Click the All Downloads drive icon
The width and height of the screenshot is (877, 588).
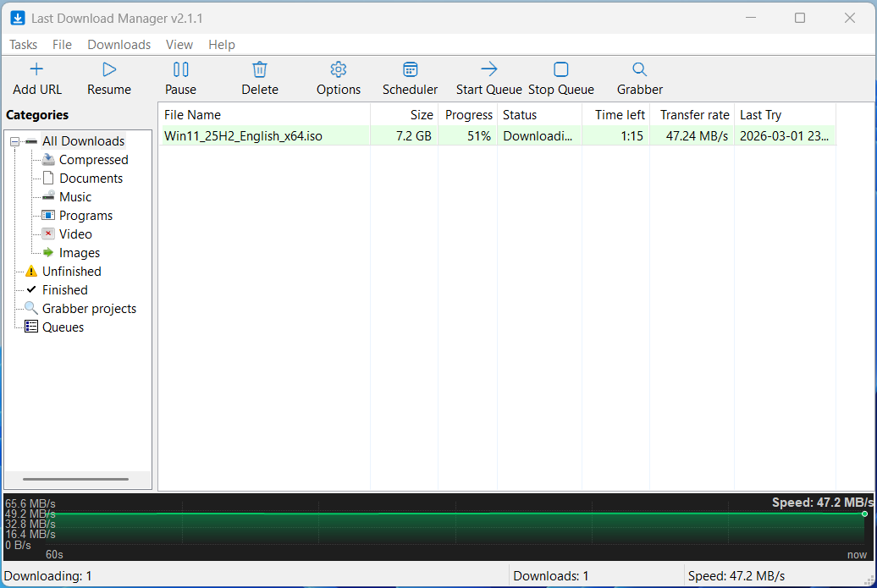(x=32, y=140)
